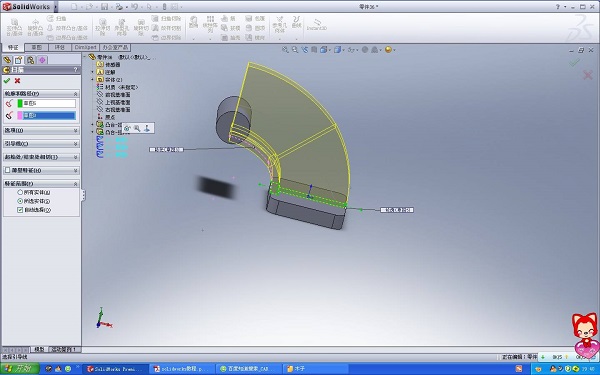This screenshot has width=600, height=375.
Task: Switch to the DimXpert ribbon tab
Action: (85, 47)
